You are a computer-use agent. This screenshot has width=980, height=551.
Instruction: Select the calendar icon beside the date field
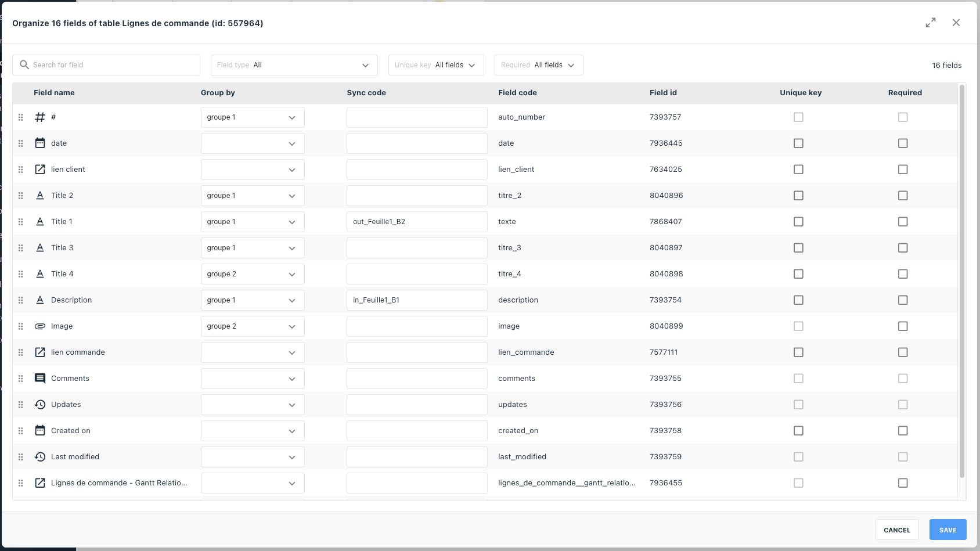click(39, 143)
